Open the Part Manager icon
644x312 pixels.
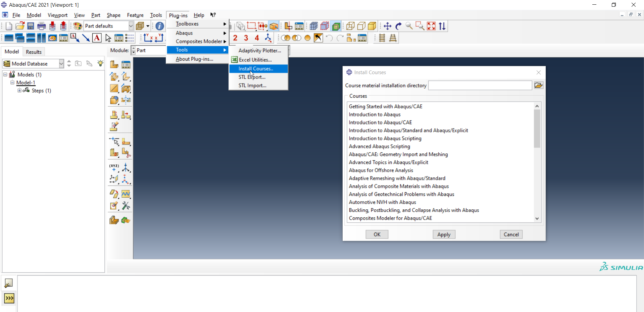tap(126, 64)
